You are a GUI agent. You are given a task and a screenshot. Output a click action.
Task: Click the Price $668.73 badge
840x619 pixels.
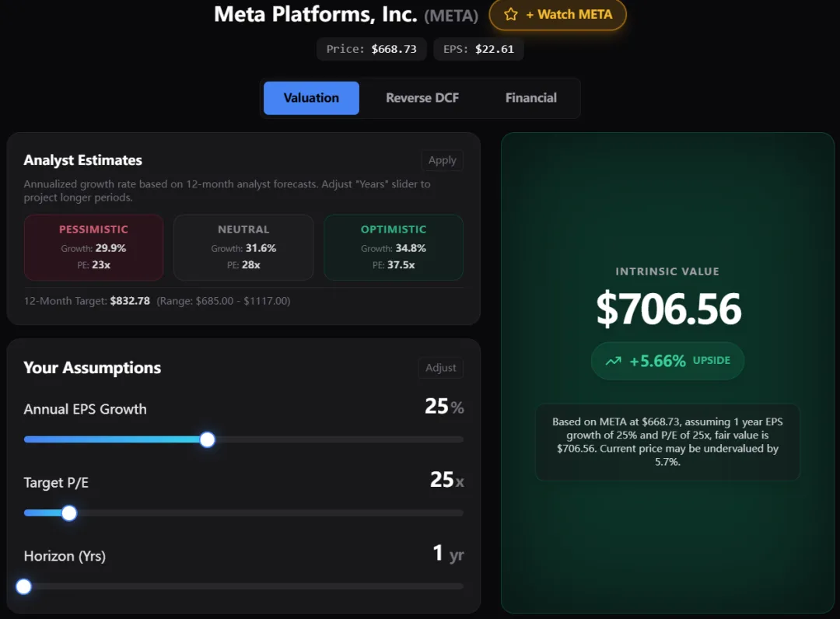pyautogui.click(x=372, y=49)
